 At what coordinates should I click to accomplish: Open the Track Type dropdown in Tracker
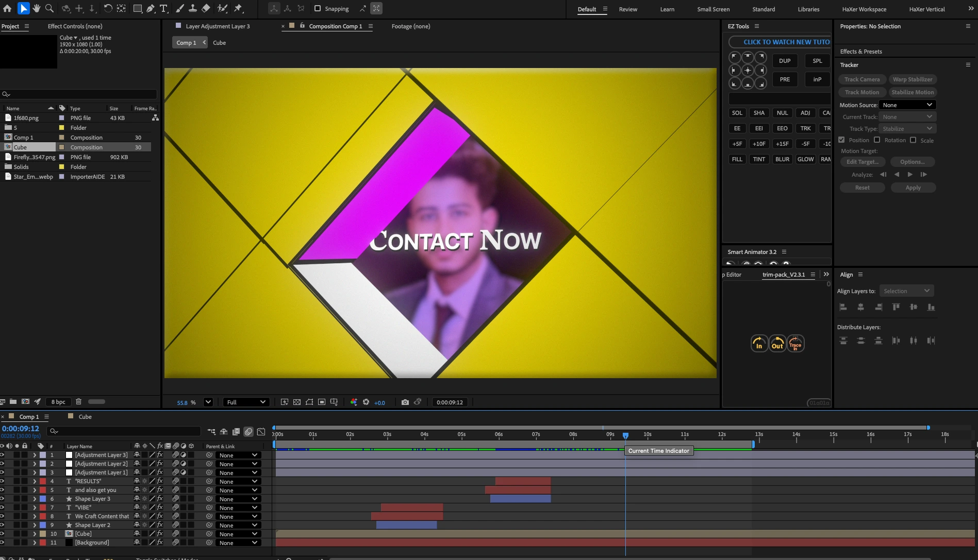click(x=907, y=128)
